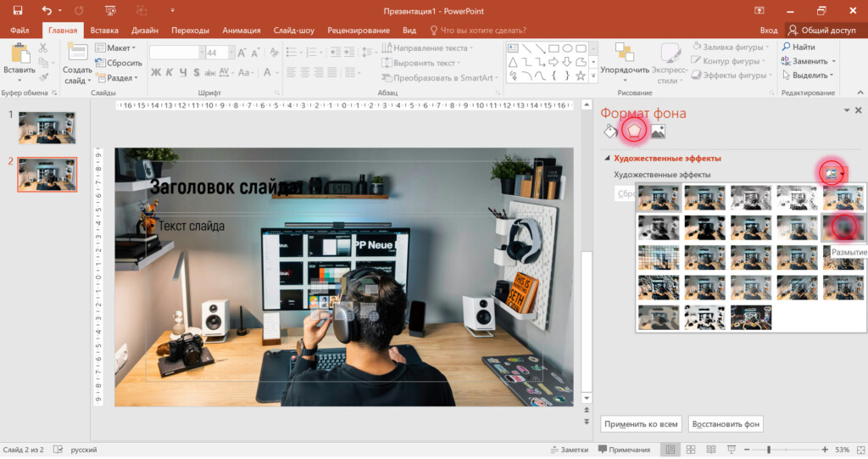
Task: Start slideshow from the quick access toolbar icon
Action: coord(109,10)
